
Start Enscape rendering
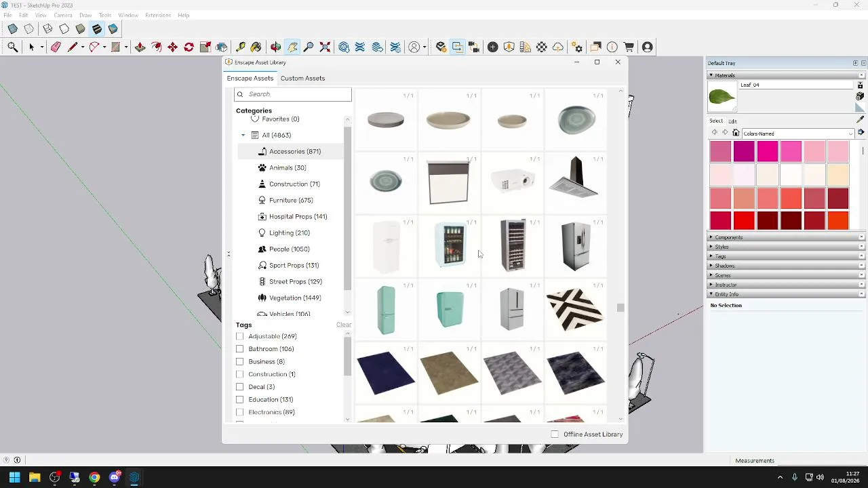tap(441, 47)
